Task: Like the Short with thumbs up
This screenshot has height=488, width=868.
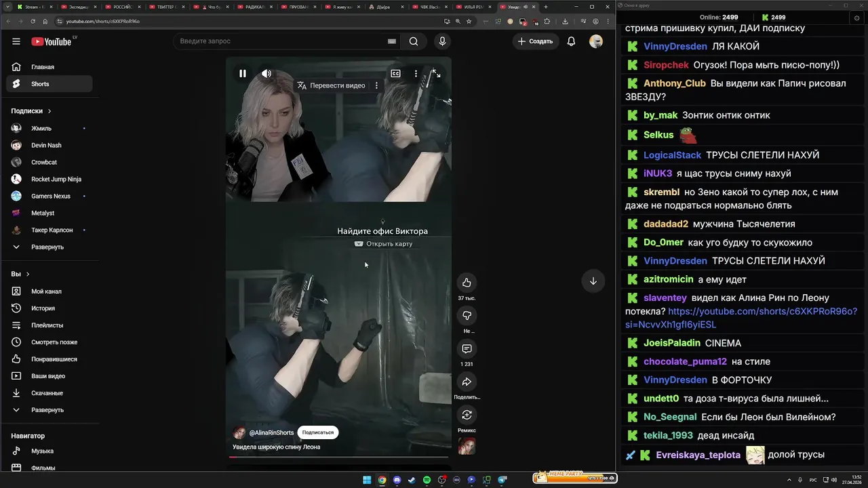Action: pos(467,283)
